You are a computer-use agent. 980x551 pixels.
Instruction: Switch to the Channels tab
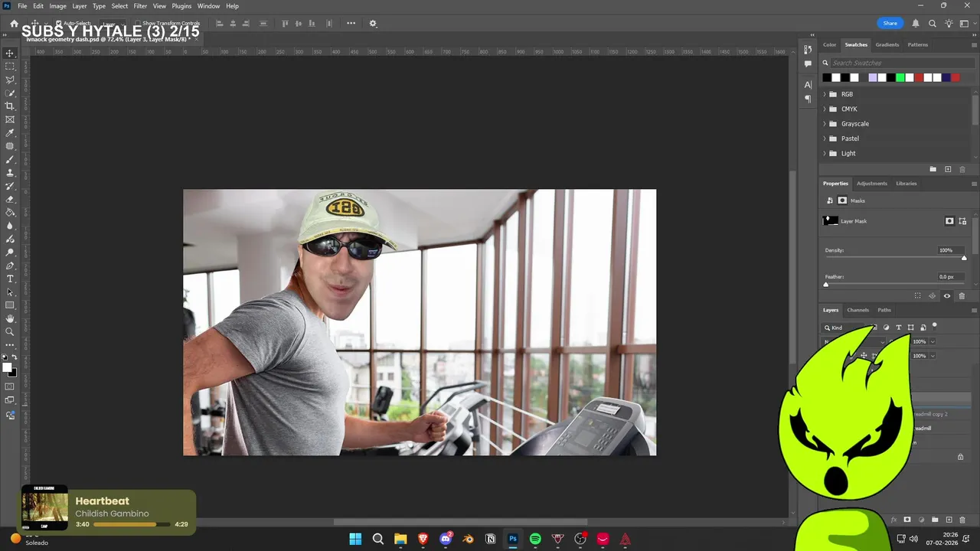857,310
